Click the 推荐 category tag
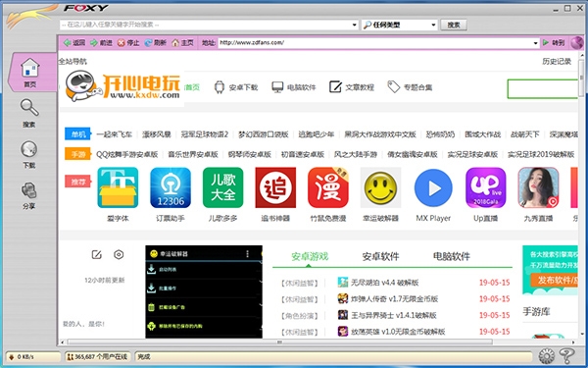 tap(78, 182)
